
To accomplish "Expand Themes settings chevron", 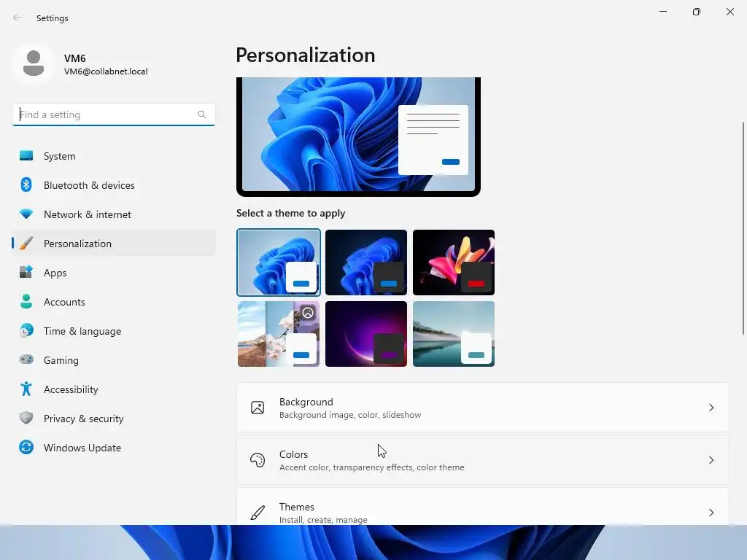I will (711, 513).
